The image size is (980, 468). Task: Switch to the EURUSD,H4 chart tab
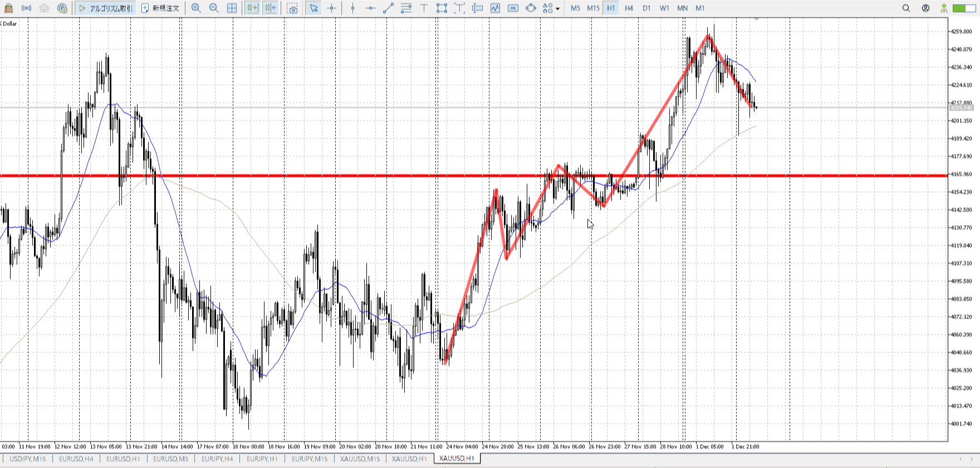pyautogui.click(x=76, y=459)
